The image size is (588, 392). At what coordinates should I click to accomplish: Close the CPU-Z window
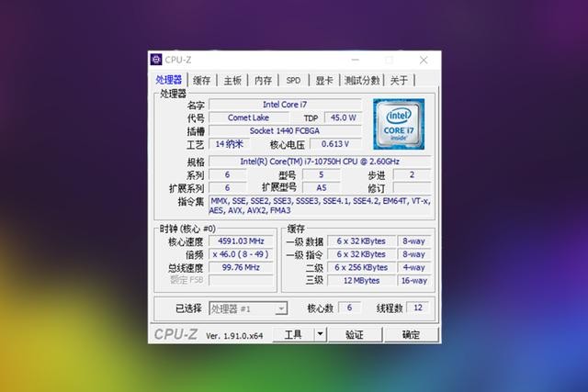tap(424, 60)
